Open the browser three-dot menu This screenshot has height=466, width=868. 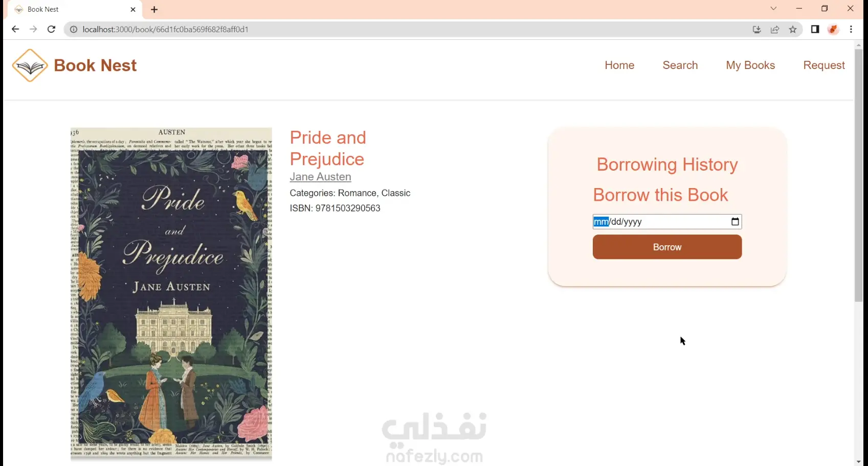coord(851,29)
